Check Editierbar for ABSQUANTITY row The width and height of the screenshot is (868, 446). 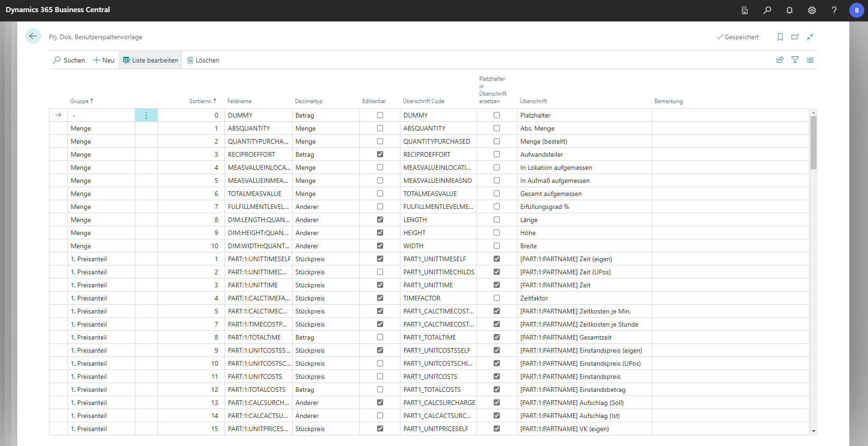pyautogui.click(x=380, y=128)
